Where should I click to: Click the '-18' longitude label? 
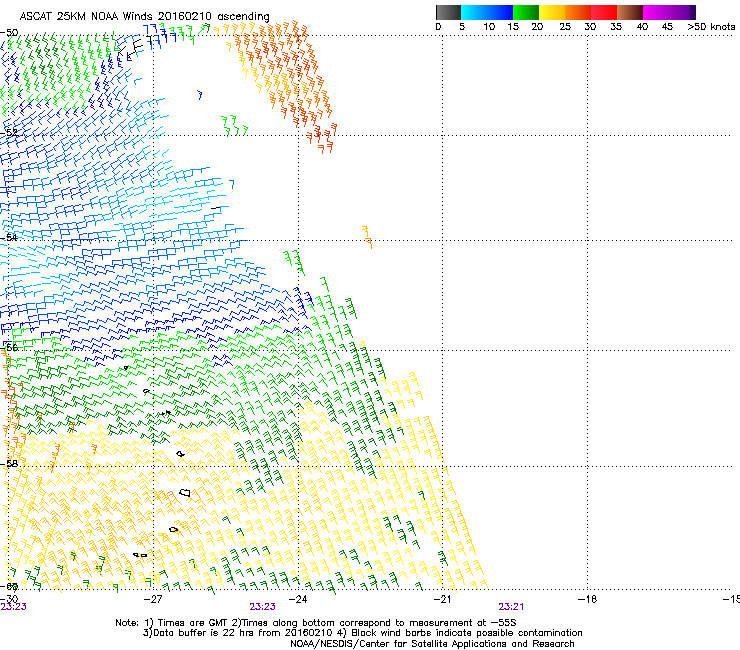[587, 599]
